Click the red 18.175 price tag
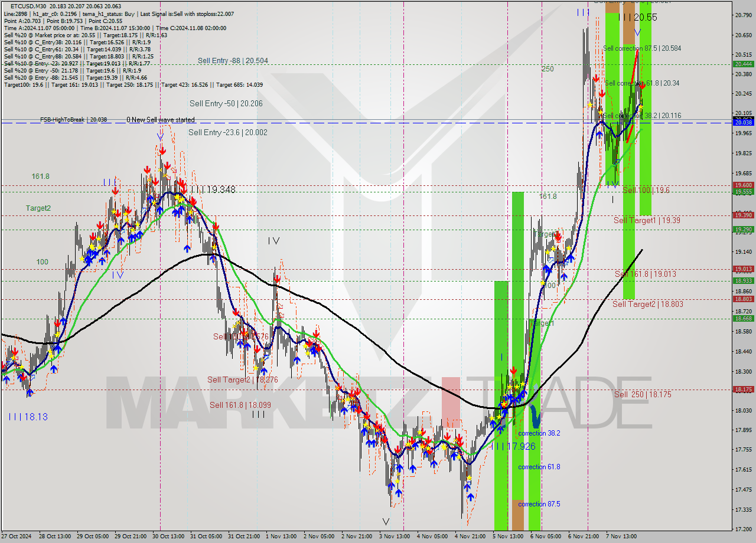Screen dimensions: 756x543 743,390
